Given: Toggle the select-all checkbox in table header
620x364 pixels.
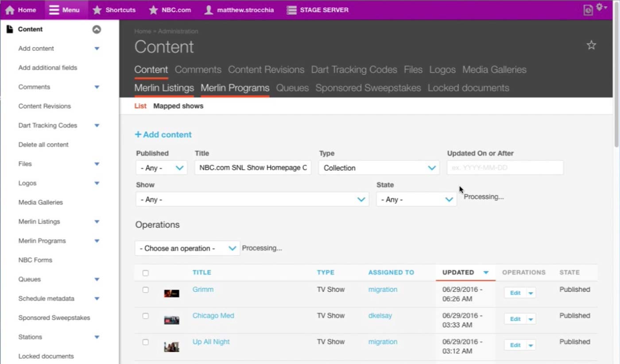Looking at the screenshot, I should 145,273.
